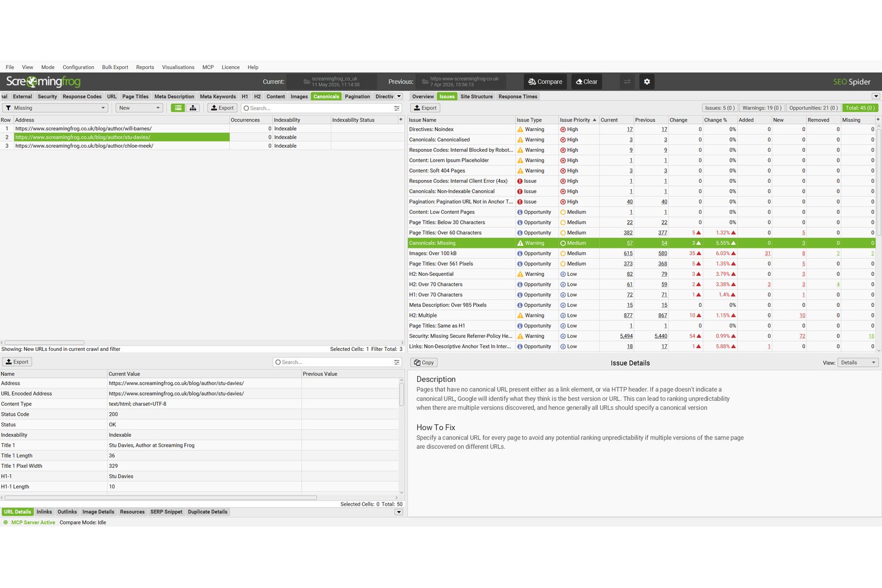
Task: Select the H2: Non-Sequential issue row
Action: point(641,274)
